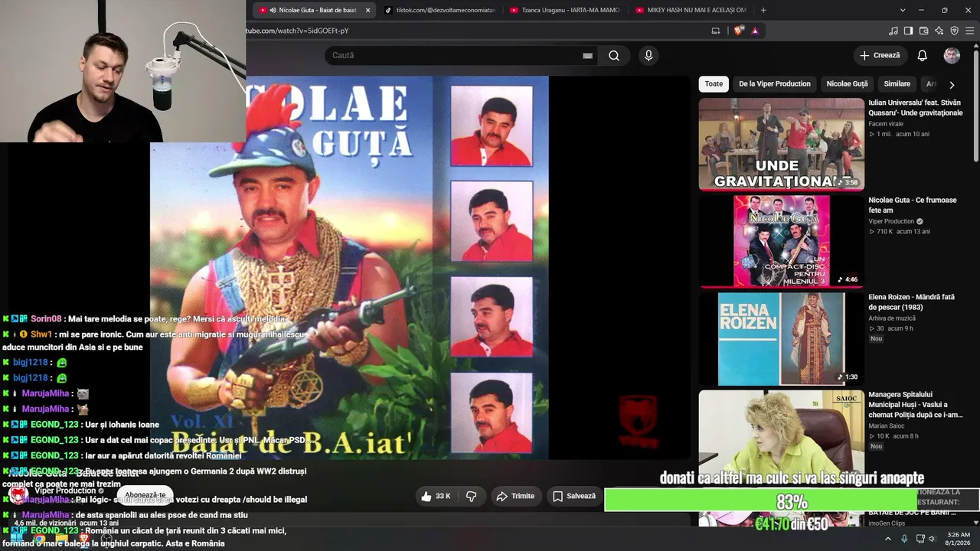Open the system tray volume icon
The image size is (980, 551).
(x=932, y=538)
